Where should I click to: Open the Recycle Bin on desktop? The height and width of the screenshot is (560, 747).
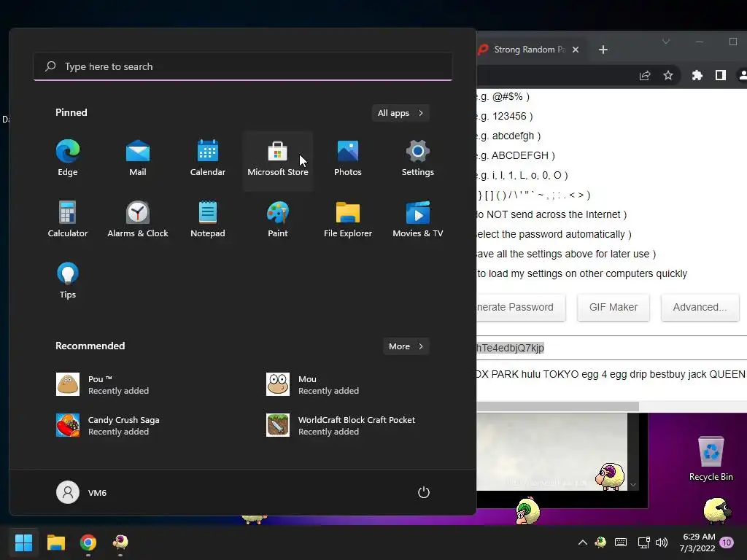click(711, 459)
